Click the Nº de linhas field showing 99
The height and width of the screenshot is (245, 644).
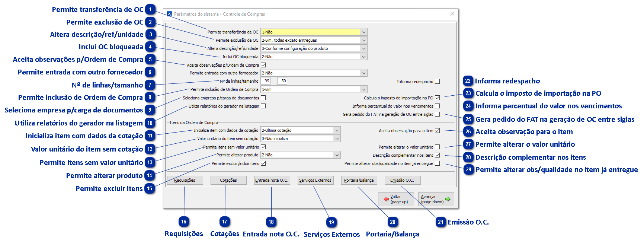266,81
